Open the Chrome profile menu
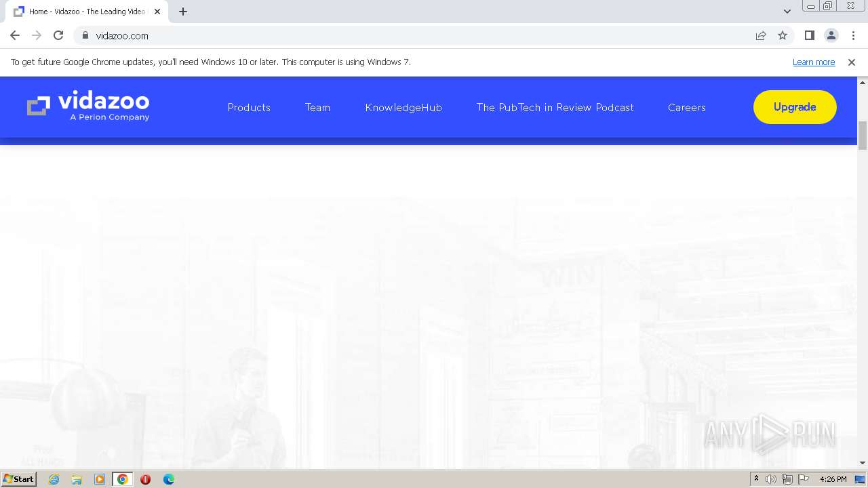The height and width of the screenshot is (488, 868). (x=831, y=35)
